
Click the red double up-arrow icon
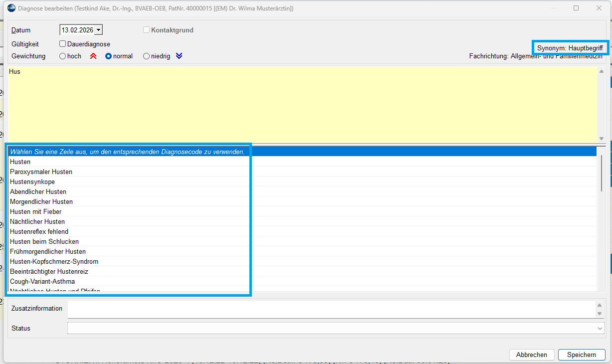coord(93,56)
